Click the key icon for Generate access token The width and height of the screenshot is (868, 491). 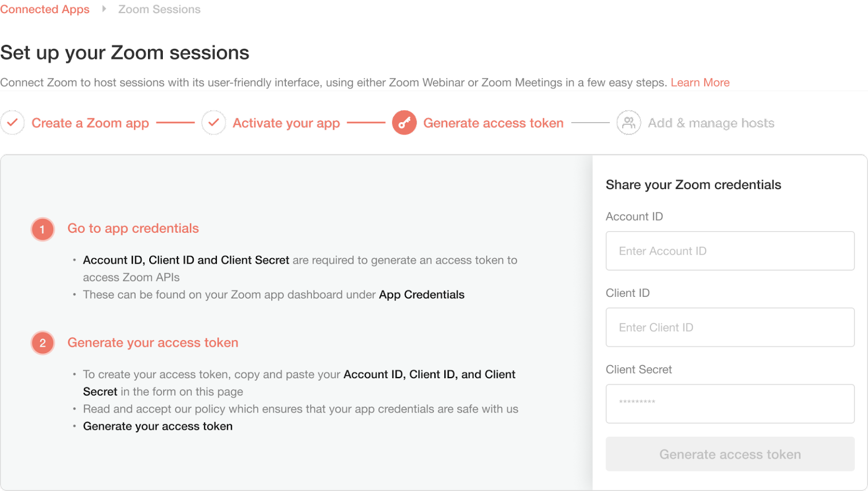click(404, 123)
